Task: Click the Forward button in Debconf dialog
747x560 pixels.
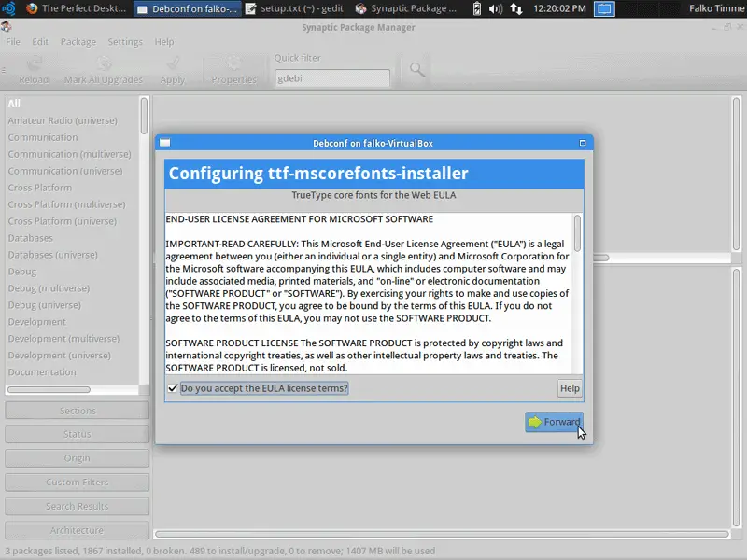Action: [554, 422]
